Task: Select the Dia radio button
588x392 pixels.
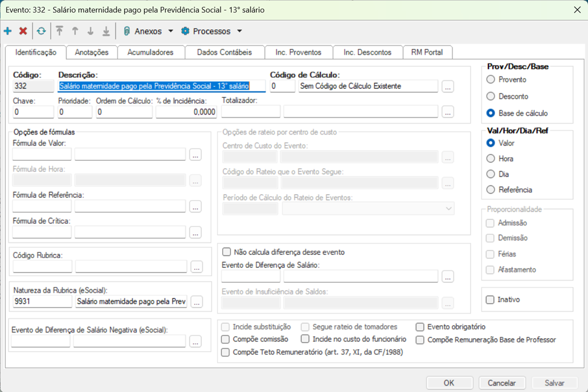Action: [x=491, y=174]
